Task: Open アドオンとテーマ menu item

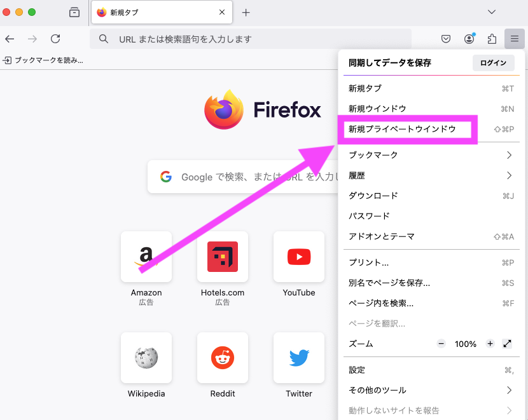Action: point(431,236)
